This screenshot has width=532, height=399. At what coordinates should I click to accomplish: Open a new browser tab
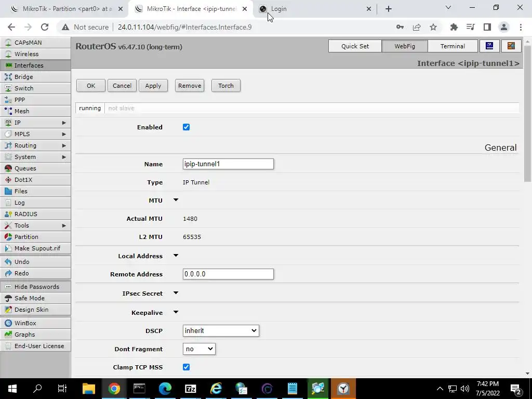point(389,9)
